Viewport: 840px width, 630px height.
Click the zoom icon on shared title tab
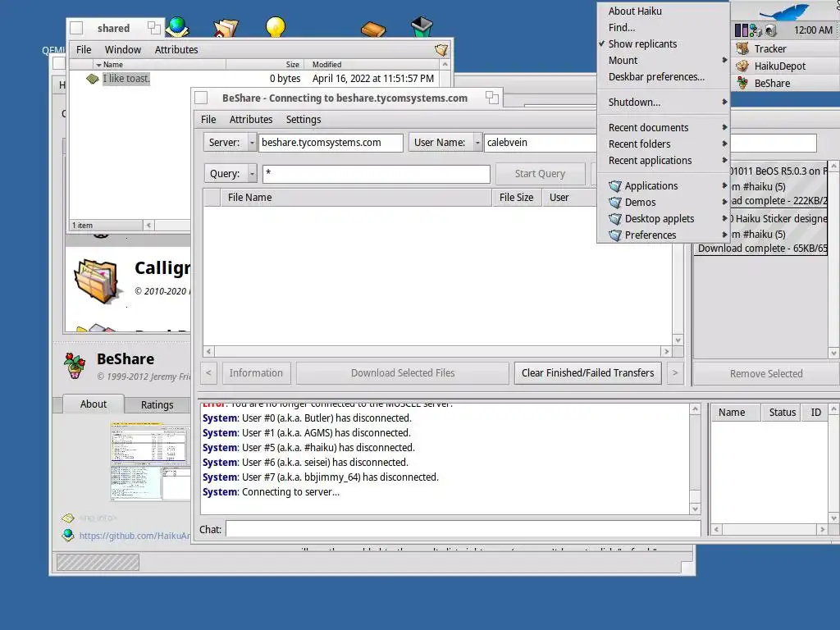[x=154, y=28]
